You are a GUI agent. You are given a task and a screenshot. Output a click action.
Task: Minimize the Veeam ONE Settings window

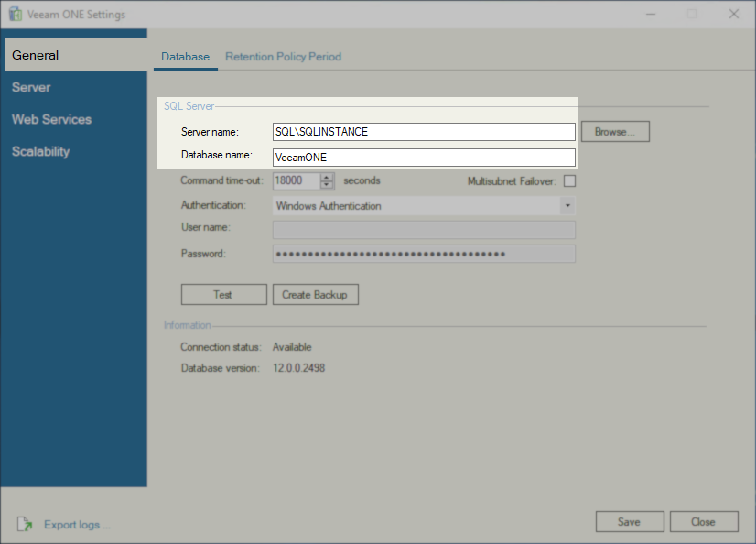pos(651,14)
